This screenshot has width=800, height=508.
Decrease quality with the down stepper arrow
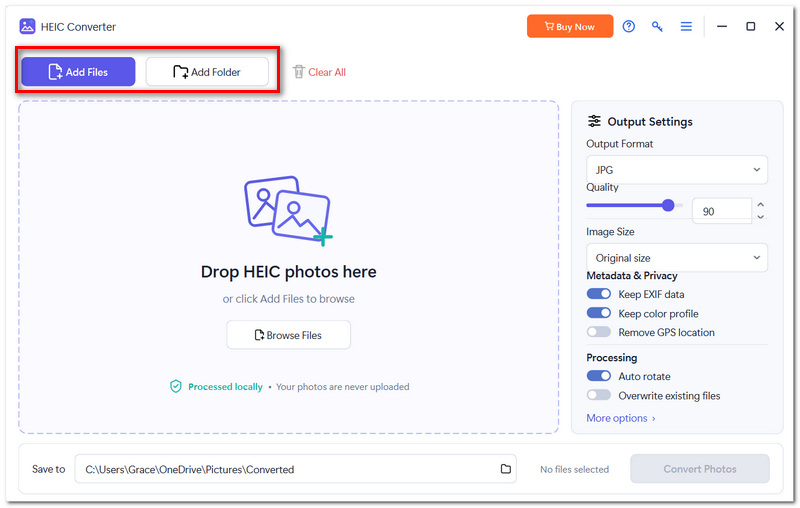[761, 217]
